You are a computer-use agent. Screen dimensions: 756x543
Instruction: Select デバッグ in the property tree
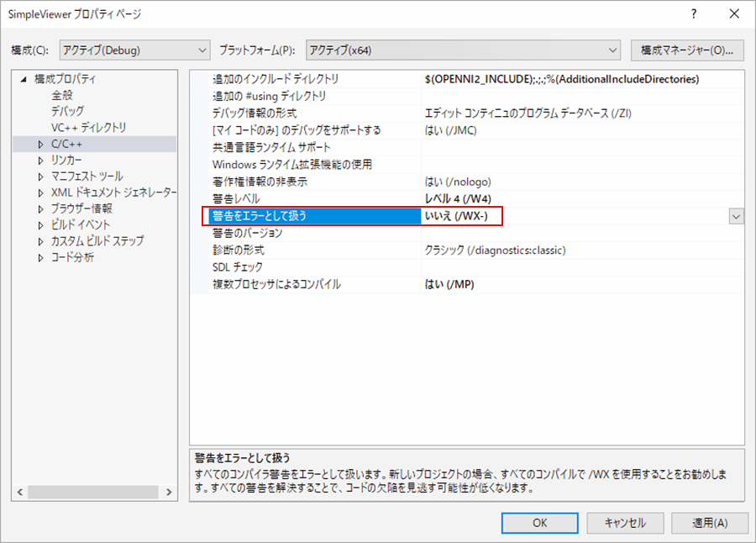(x=67, y=111)
